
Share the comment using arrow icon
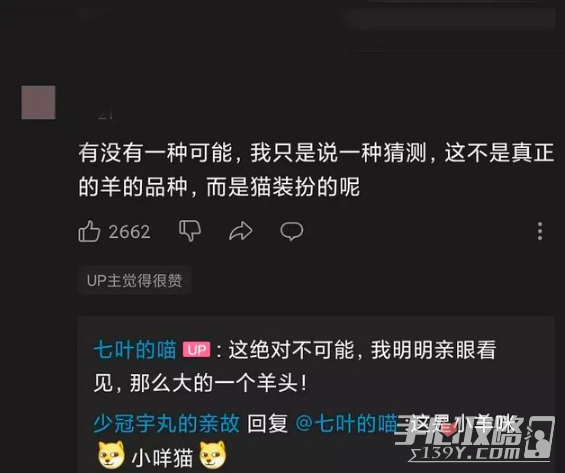[x=241, y=231]
